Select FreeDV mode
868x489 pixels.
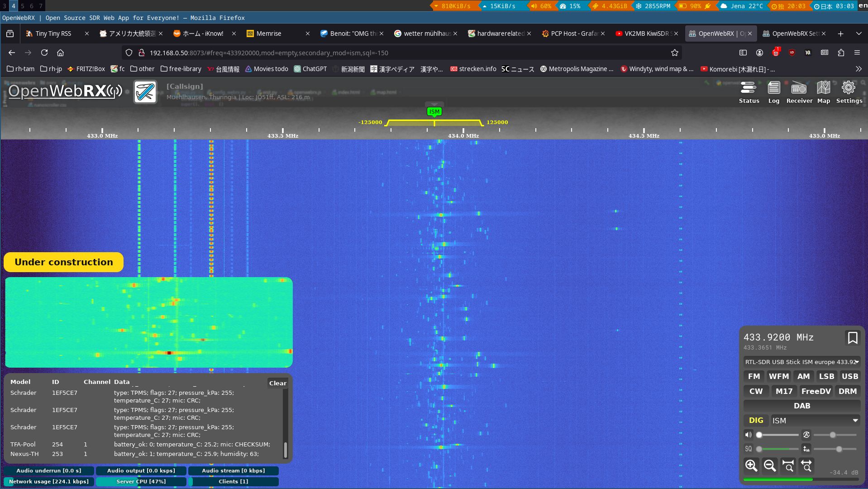(x=816, y=391)
